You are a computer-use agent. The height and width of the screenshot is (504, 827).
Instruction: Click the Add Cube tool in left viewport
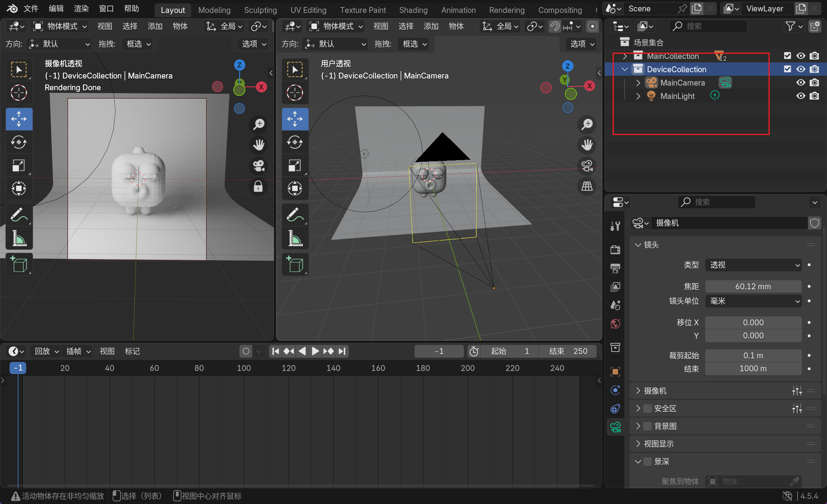19,264
